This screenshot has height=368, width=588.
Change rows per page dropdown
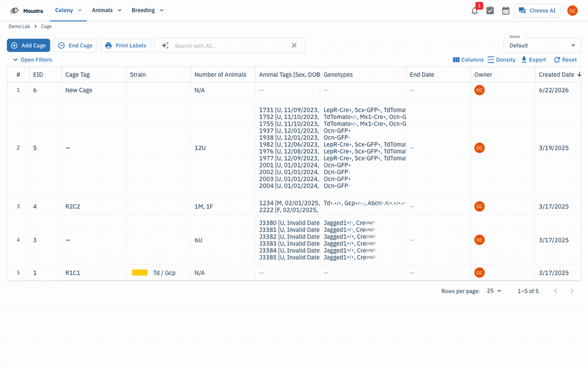tap(494, 291)
